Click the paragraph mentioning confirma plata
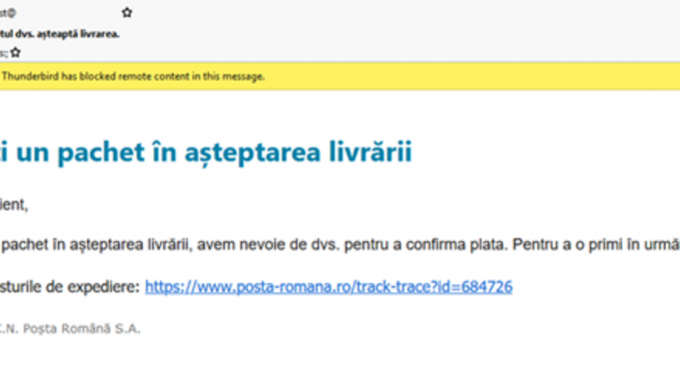Viewport: 680px width, 365px height. 340,245
